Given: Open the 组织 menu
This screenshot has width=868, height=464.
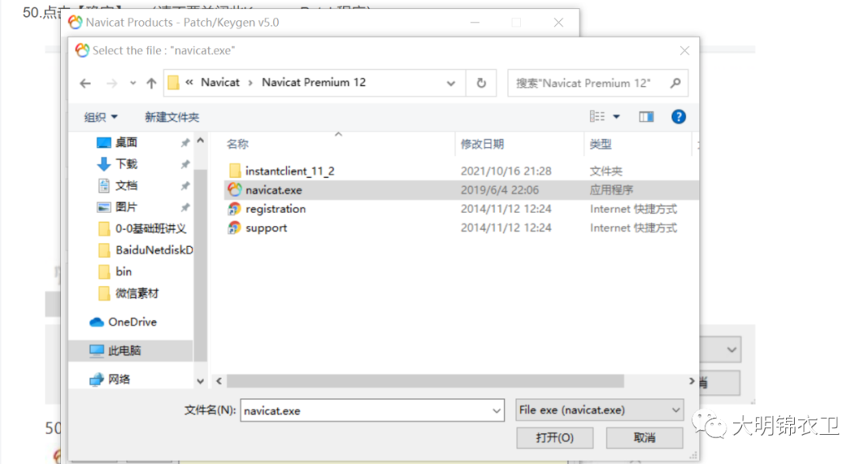Looking at the screenshot, I should (100, 117).
